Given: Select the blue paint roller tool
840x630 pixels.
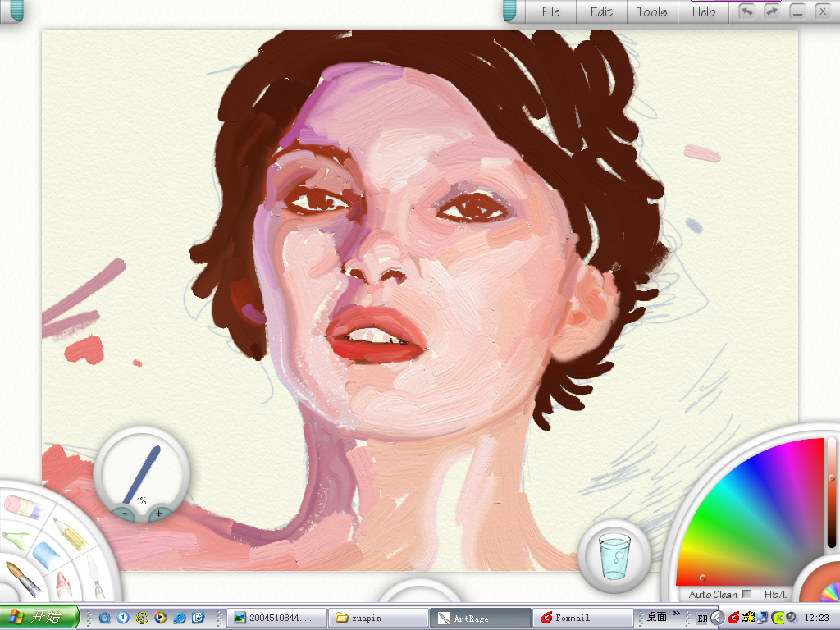Looking at the screenshot, I should pos(45,555).
